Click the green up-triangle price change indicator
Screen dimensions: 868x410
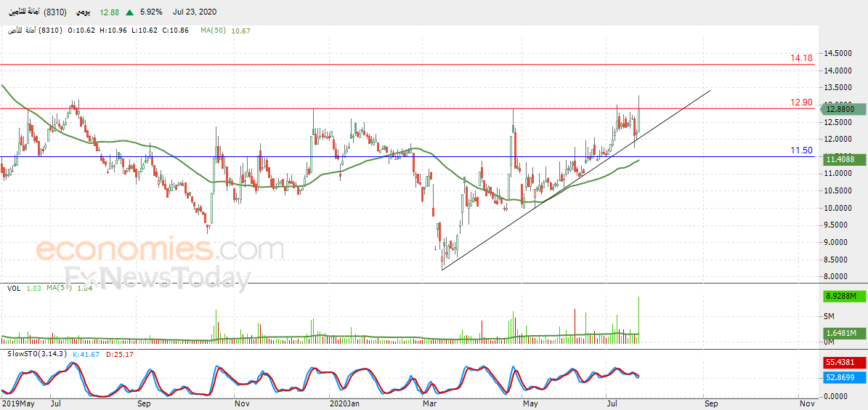(129, 12)
